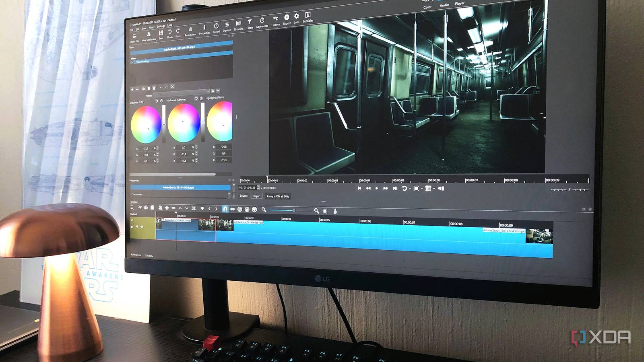This screenshot has height=362, width=644.
Task: Open the File menu
Action: click(x=131, y=30)
